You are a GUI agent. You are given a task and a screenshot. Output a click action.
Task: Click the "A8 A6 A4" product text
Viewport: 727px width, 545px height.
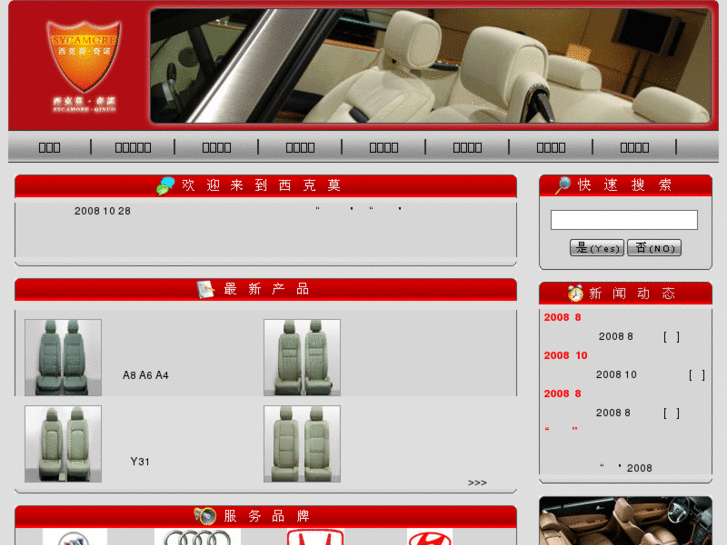pos(146,375)
